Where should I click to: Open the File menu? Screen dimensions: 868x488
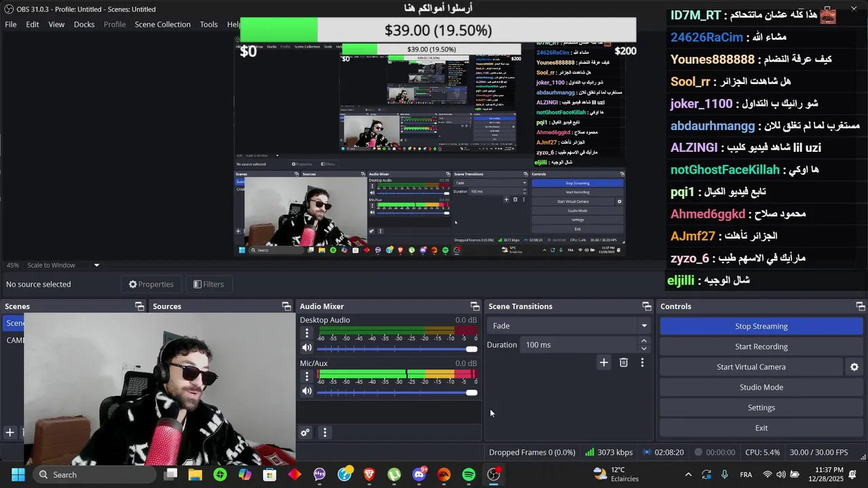tap(11, 24)
